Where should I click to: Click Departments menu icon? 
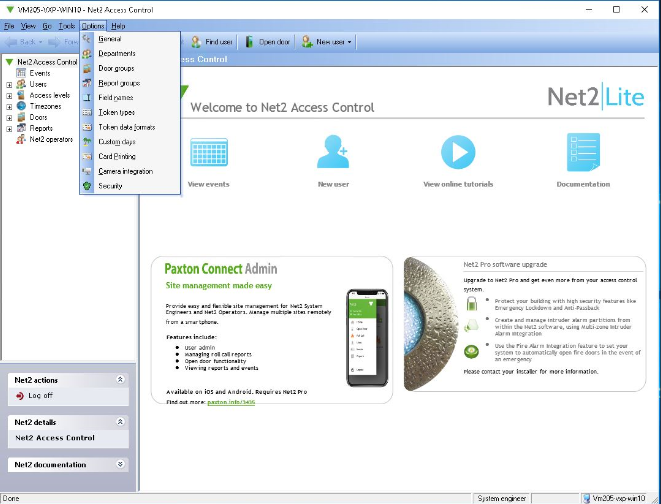coord(87,54)
